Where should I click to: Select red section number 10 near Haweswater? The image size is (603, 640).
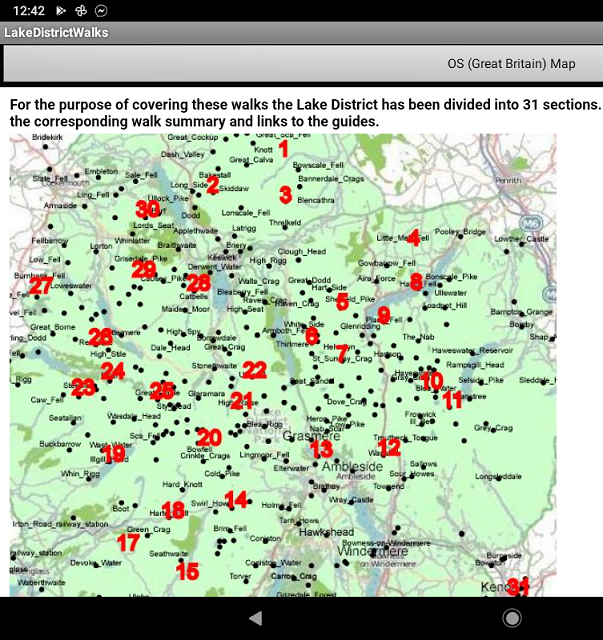[432, 380]
